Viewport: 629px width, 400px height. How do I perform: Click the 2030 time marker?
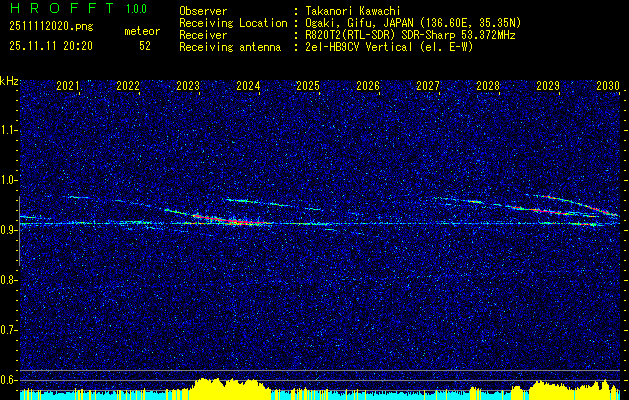click(x=608, y=86)
